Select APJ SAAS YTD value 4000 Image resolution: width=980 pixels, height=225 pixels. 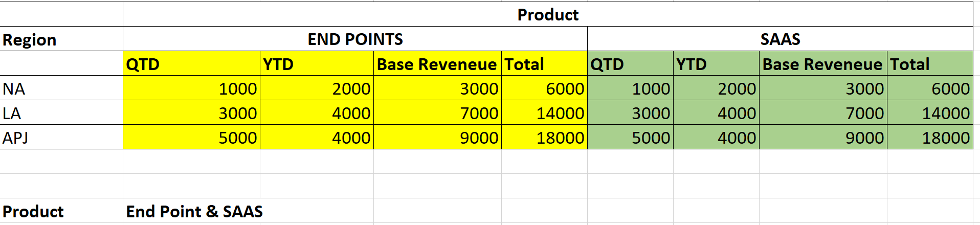click(x=716, y=137)
